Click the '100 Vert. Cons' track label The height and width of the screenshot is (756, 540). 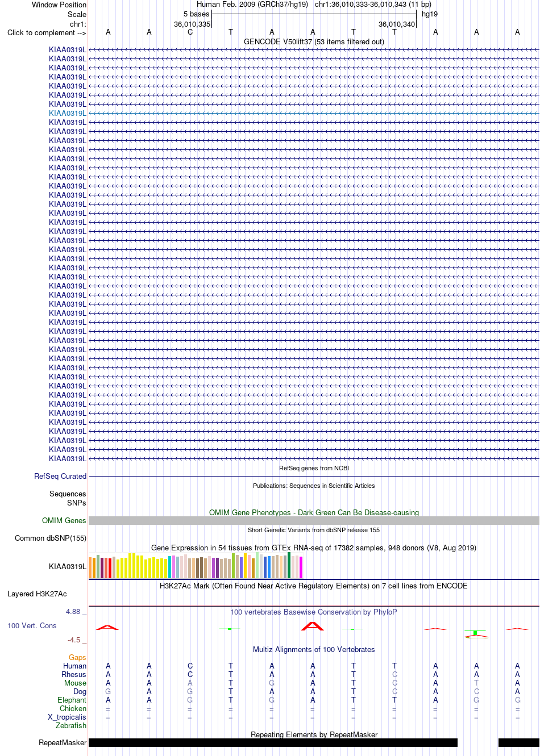[32, 625]
